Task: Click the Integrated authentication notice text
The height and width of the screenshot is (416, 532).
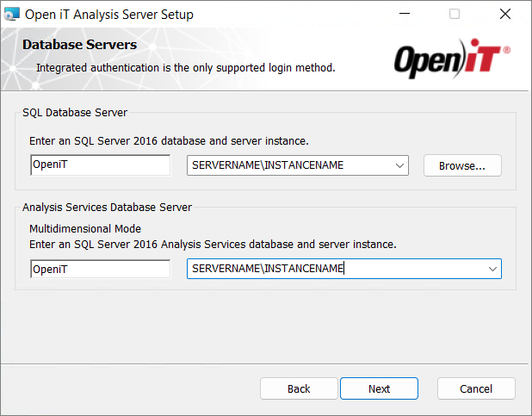Action: [x=186, y=67]
